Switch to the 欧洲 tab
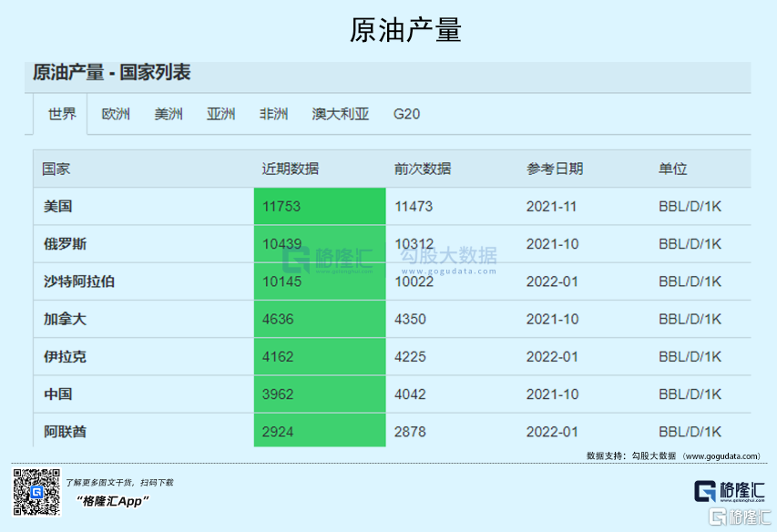The height and width of the screenshot is (532, 777). click(116, 115)
